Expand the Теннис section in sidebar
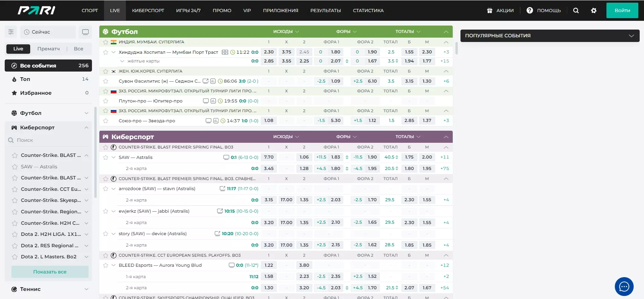Viewport: 644px width, 299px height. [x=86, y=289]
